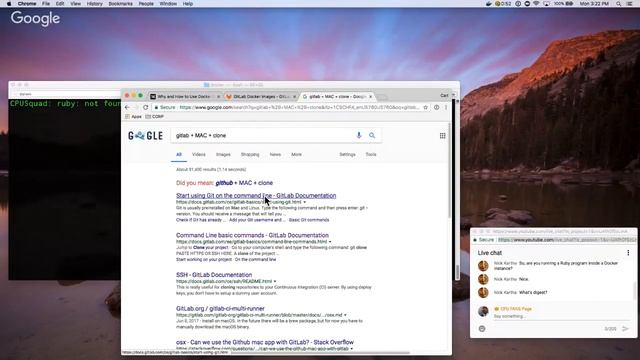
Task: Open 'GitLab.org / gitlab-ci-multi-runner' result
Action: point(220,309)
